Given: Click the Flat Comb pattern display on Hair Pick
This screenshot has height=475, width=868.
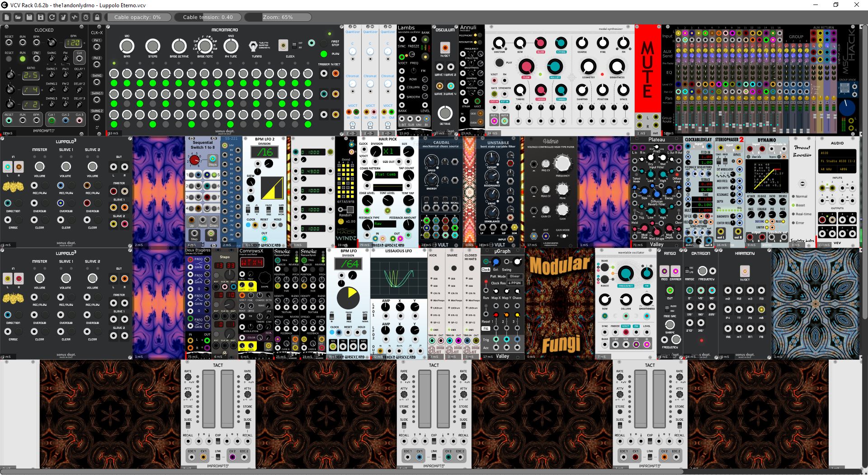Looking at the screenshot, I should [x=387, y=175].
